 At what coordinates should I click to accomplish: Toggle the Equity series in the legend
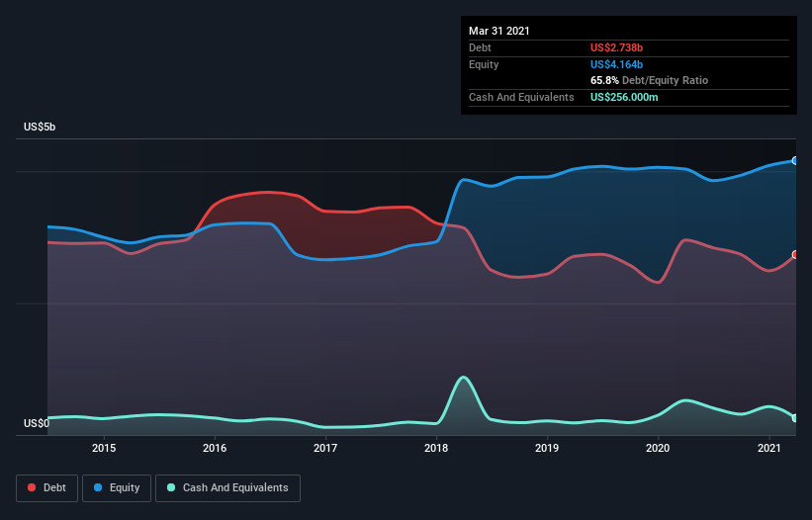pos(117,488)
